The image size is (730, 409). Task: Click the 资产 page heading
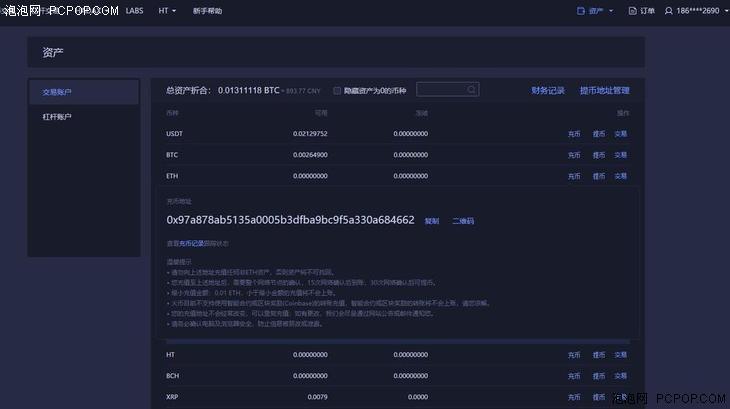point(53,53)
